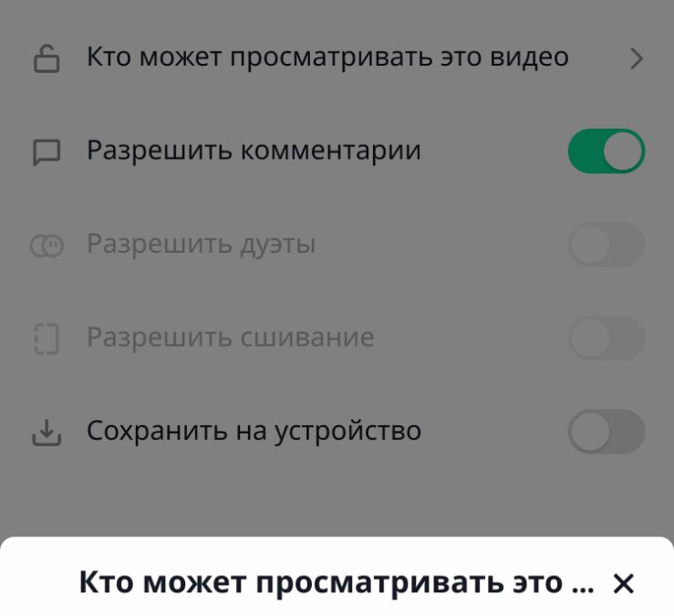
Task: Expand the video privacy chevron arrow
Action: point(637,59)
